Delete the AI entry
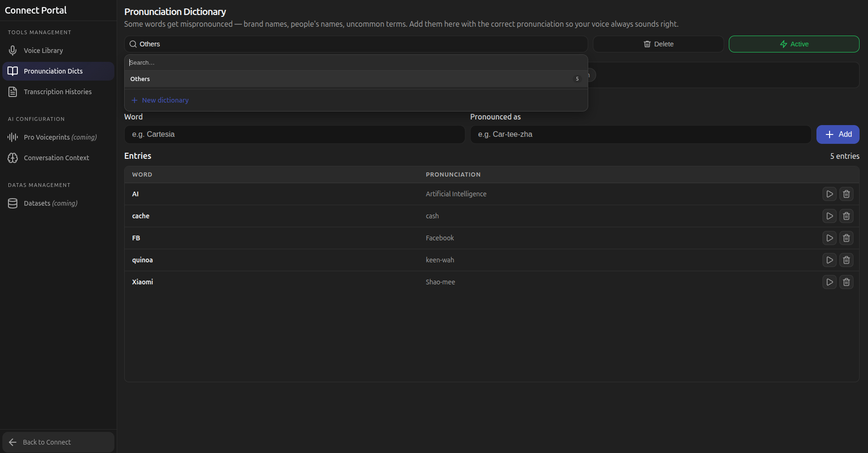This screenshot has height=453, width=868. [x=846, y=194]
